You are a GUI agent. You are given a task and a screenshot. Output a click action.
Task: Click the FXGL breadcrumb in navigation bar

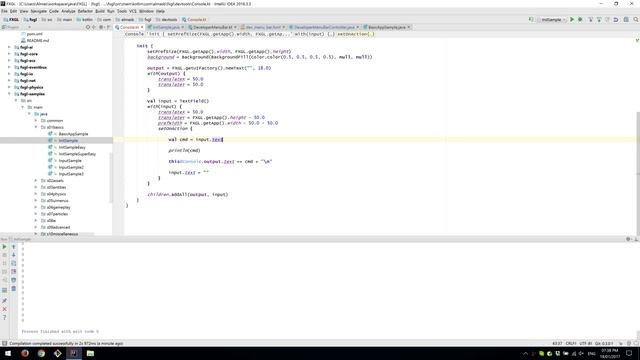(11, 20)
